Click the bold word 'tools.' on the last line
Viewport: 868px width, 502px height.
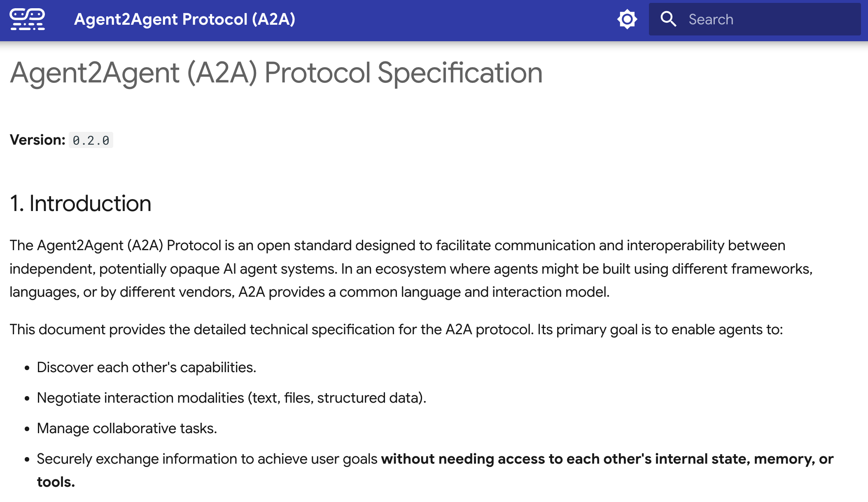56,482
